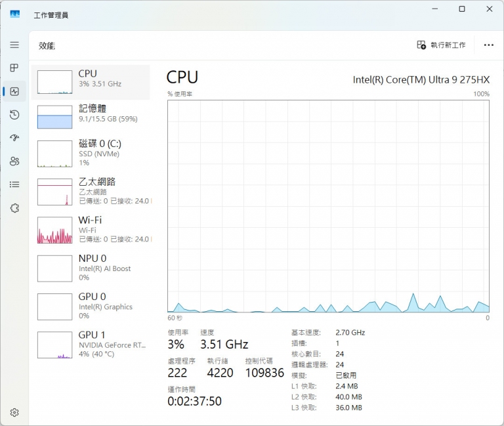Select GPU 0 Intel Graphics entry

91,306
